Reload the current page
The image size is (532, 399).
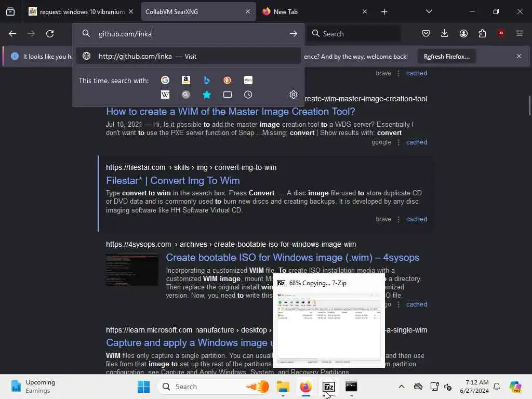(50, 34)
